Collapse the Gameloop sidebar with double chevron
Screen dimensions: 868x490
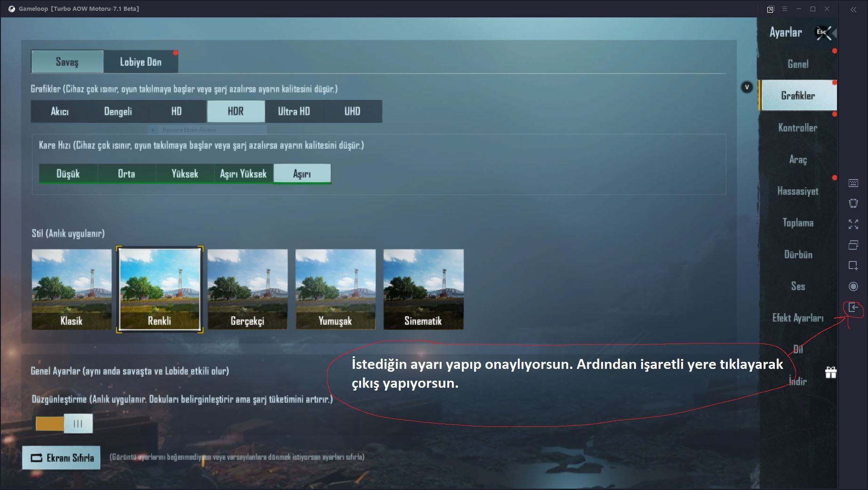pyautogui.click(x=853, y=9)
